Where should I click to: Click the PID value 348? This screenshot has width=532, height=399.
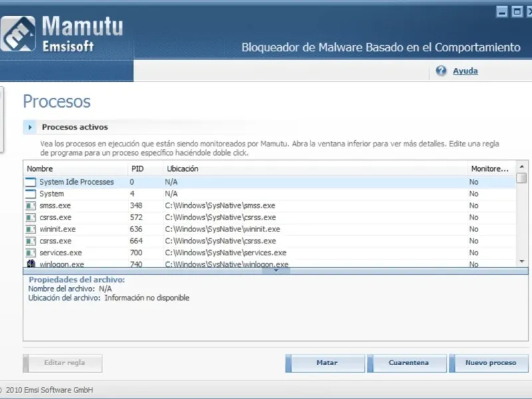tap(136, 205)
